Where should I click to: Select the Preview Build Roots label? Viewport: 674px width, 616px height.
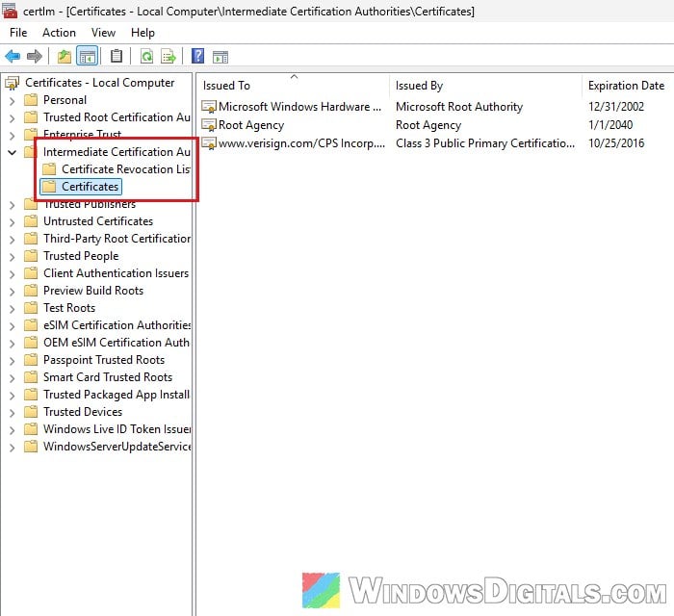(93, 291)
